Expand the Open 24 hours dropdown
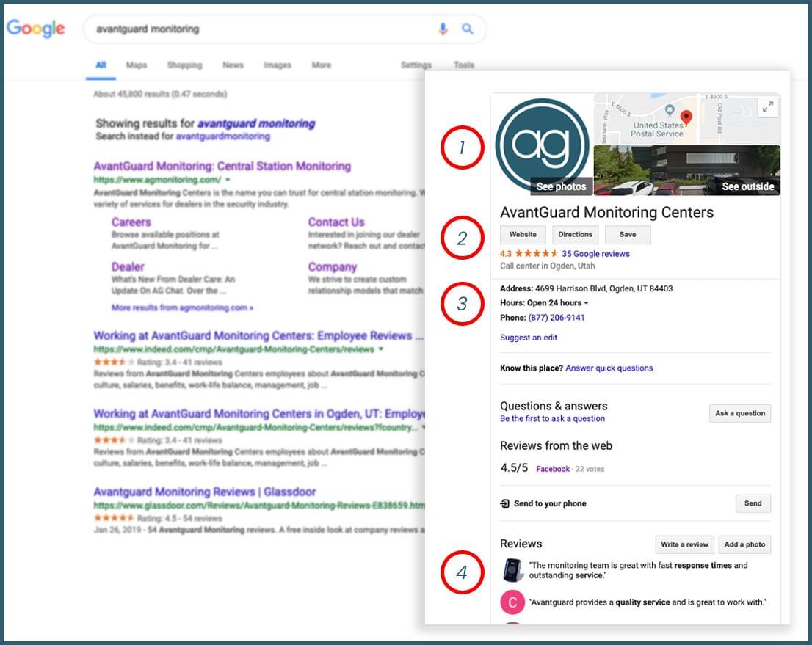 click(586, 303)
